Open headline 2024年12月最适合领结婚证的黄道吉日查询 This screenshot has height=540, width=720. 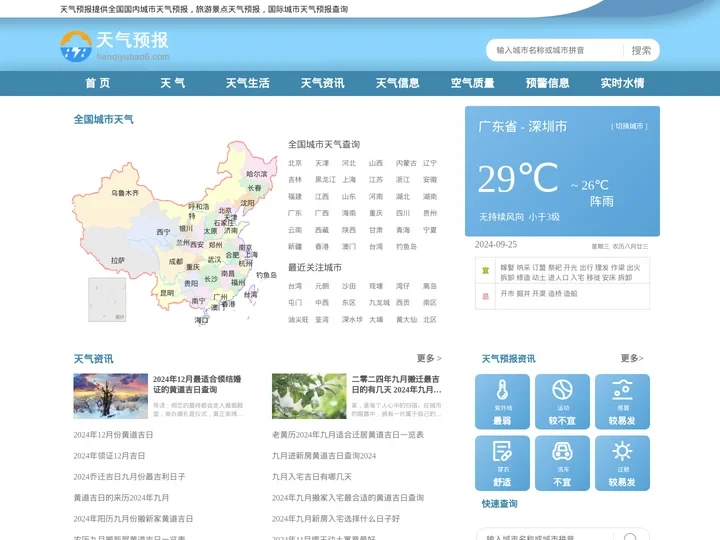197,384
